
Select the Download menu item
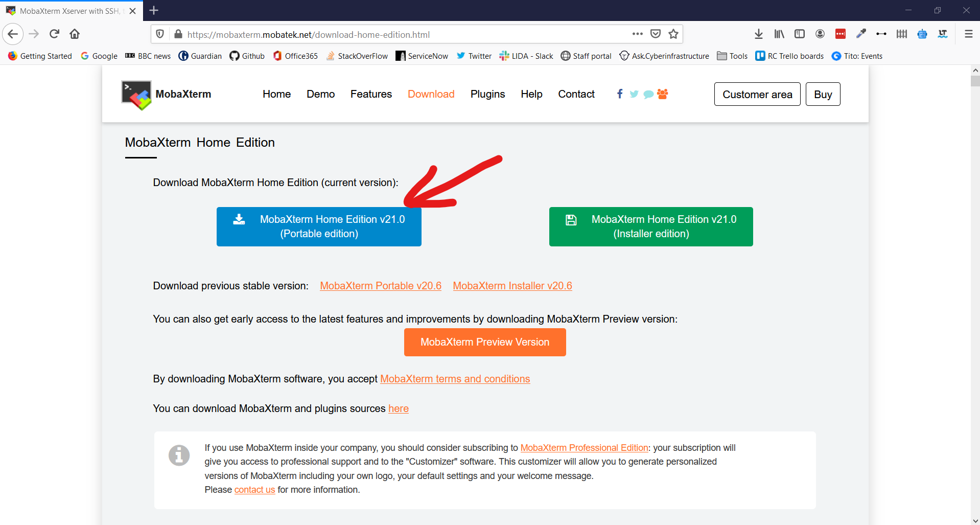point(431,94)
